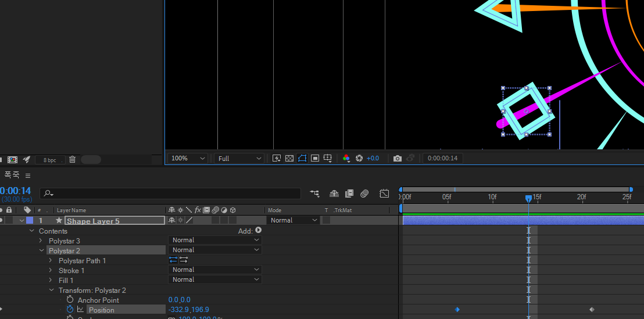
Task: Click preview time 0:00:00:14 field
Action: (443, 159)
